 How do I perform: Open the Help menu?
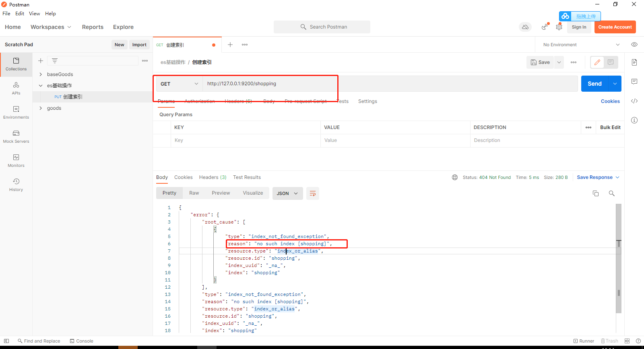[x=50, y=14]
